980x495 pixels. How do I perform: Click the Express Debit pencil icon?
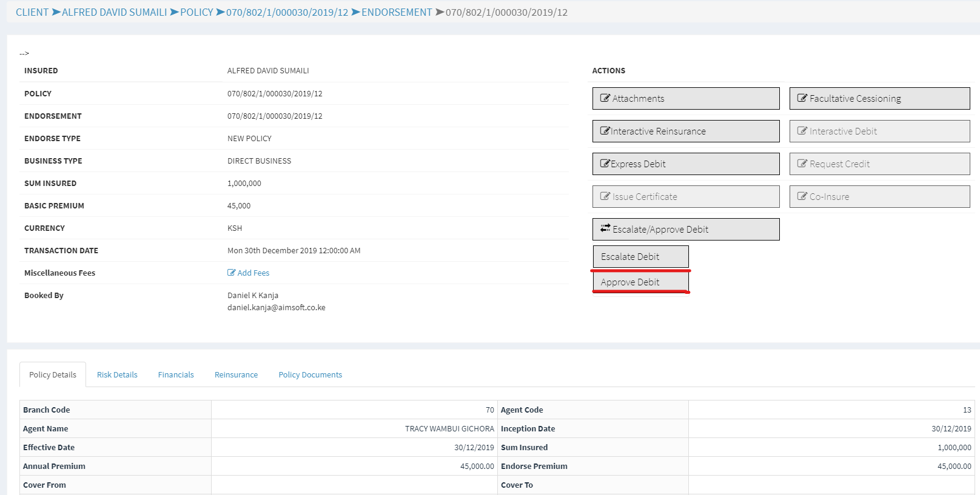pyautogui.click(x=605, y=164)
